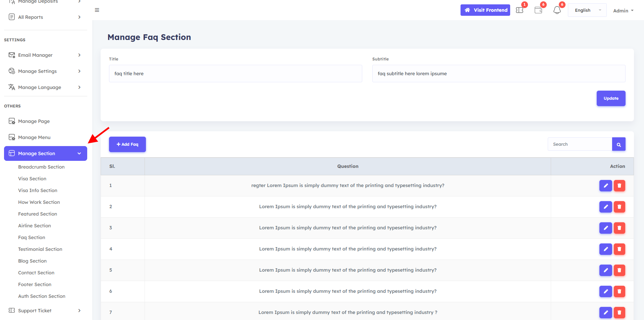Click the 'regter Lorem Ipsum' question text

348,185
